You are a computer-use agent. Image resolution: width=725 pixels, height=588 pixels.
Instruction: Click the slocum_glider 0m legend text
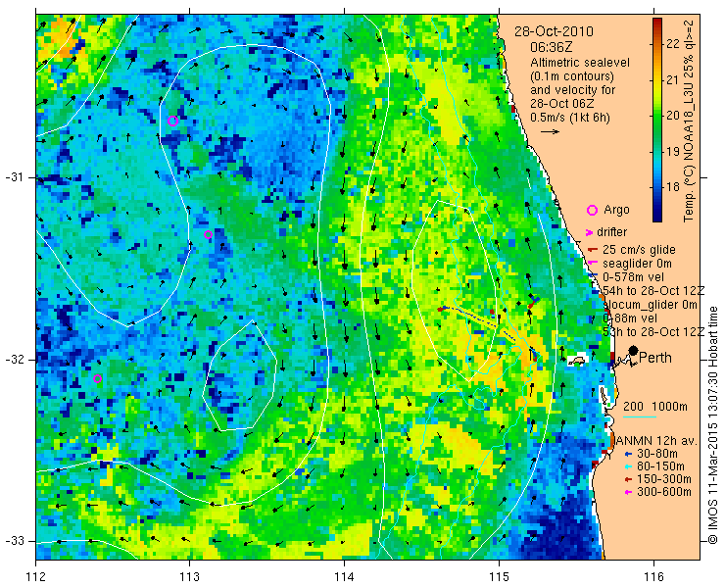[x=651, y=305]
